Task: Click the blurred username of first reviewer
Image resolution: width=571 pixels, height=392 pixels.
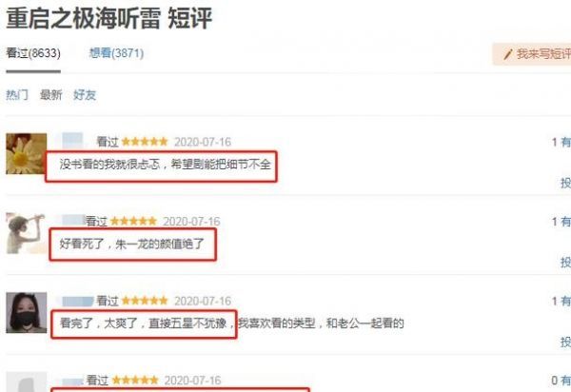Action: point(72,141)
